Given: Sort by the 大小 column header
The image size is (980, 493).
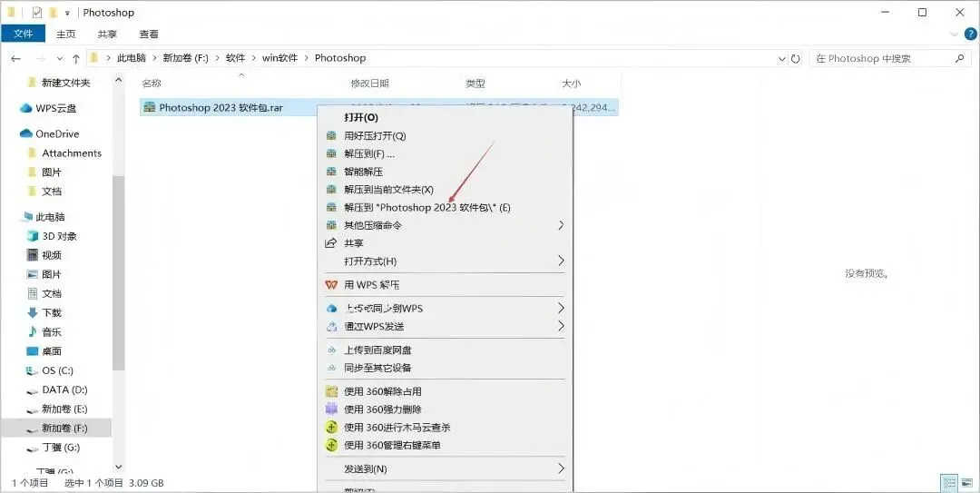Looking at the screenshot, I should click(x=572, y=84).
